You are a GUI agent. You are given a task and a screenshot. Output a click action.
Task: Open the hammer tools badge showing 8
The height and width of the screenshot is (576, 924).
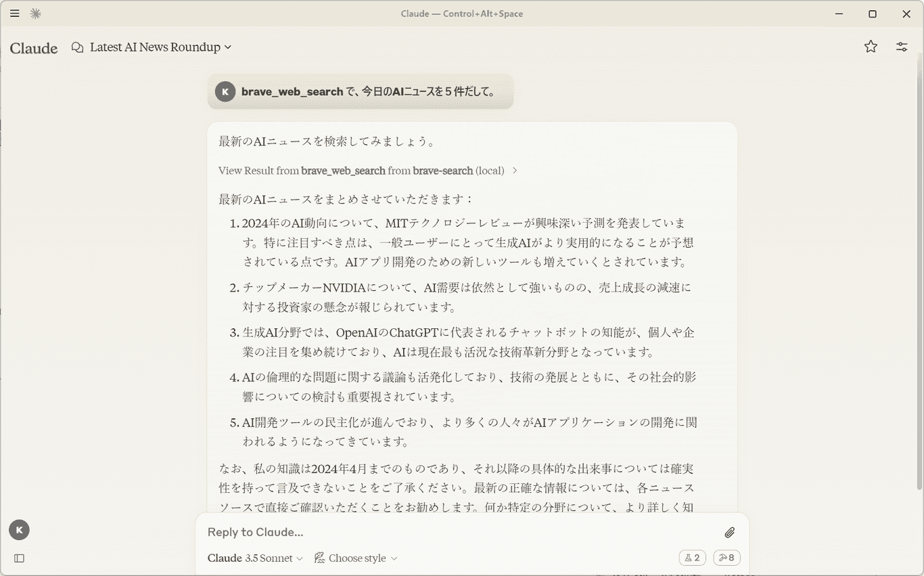(726, 557)
